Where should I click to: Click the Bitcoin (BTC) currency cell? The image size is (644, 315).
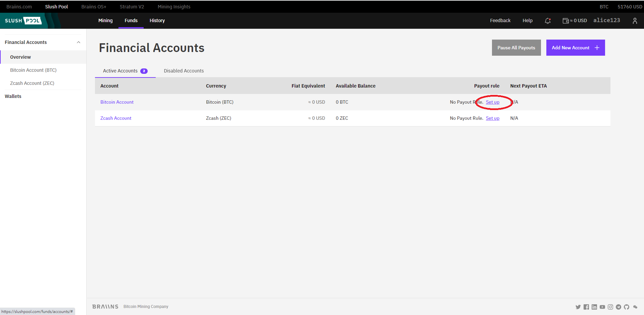click(x=220, y=102)
